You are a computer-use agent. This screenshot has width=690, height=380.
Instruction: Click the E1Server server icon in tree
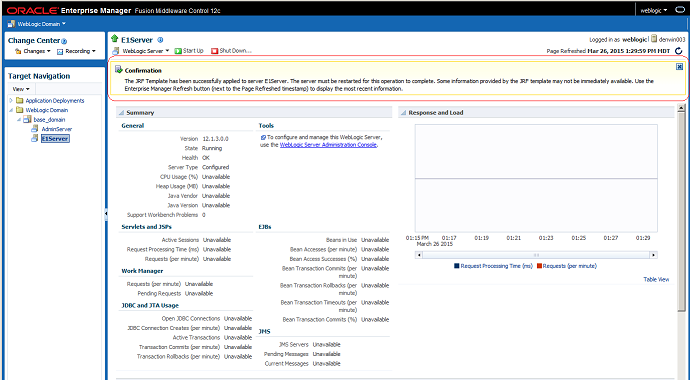coord(35,139)
